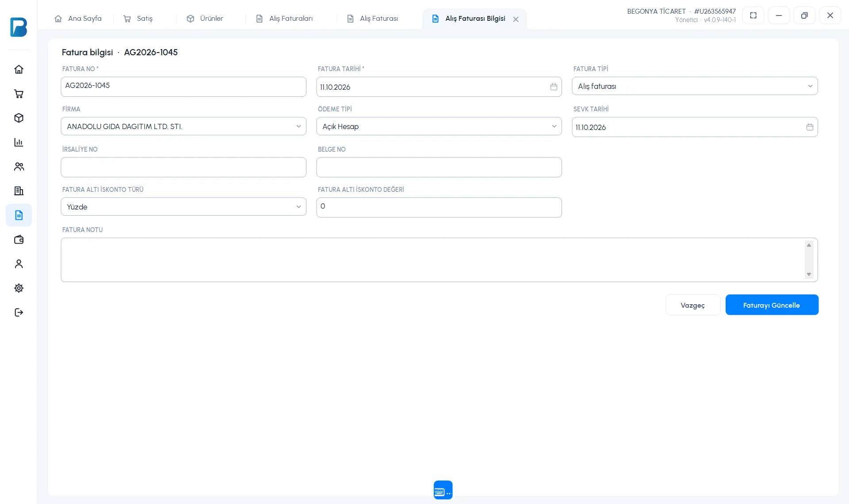This screenshot has height=504, width=849.
Task: Switch to the Ürünler tab
Action: [205, 19]
